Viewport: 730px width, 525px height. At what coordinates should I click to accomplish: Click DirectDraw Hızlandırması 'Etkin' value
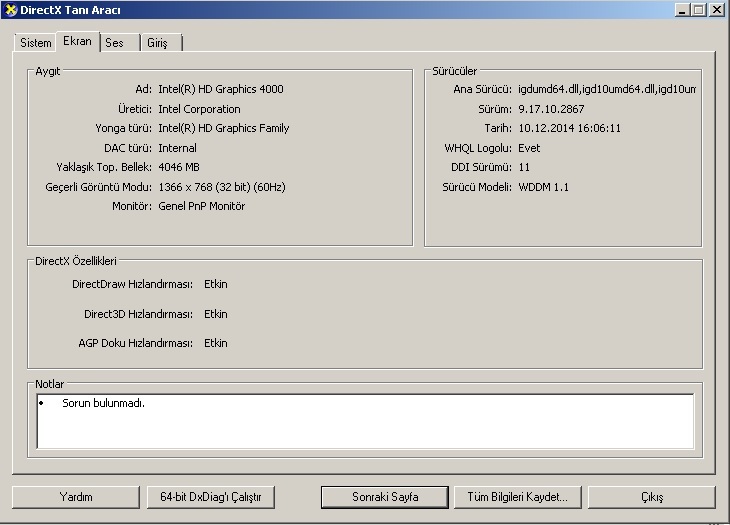(x=216, y=284)
